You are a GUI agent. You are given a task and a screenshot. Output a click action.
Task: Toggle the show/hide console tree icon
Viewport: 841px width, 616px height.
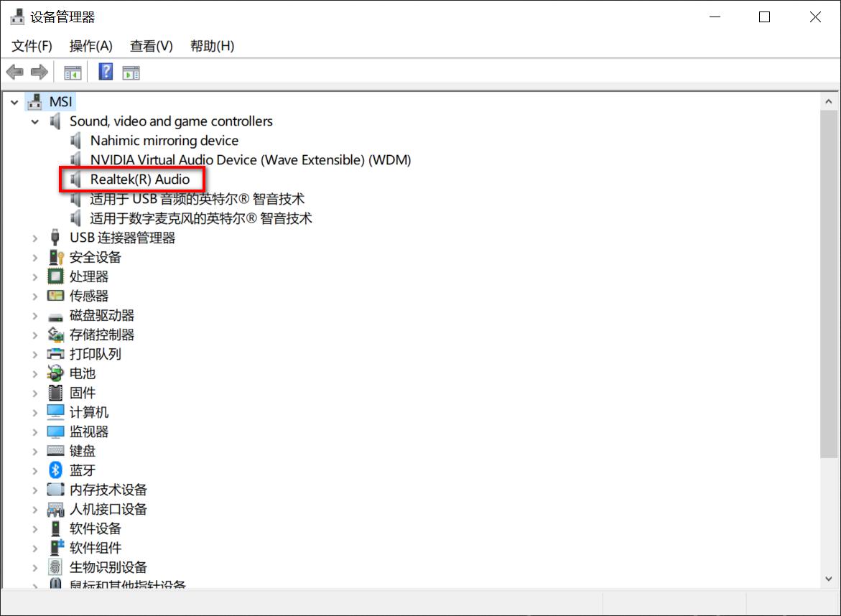tap(71, 71)
